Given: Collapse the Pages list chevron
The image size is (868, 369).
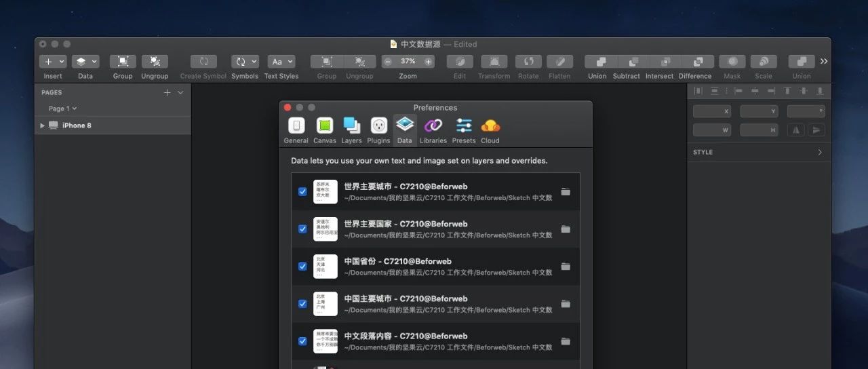Looking at the screenshot, I should 180,92.
